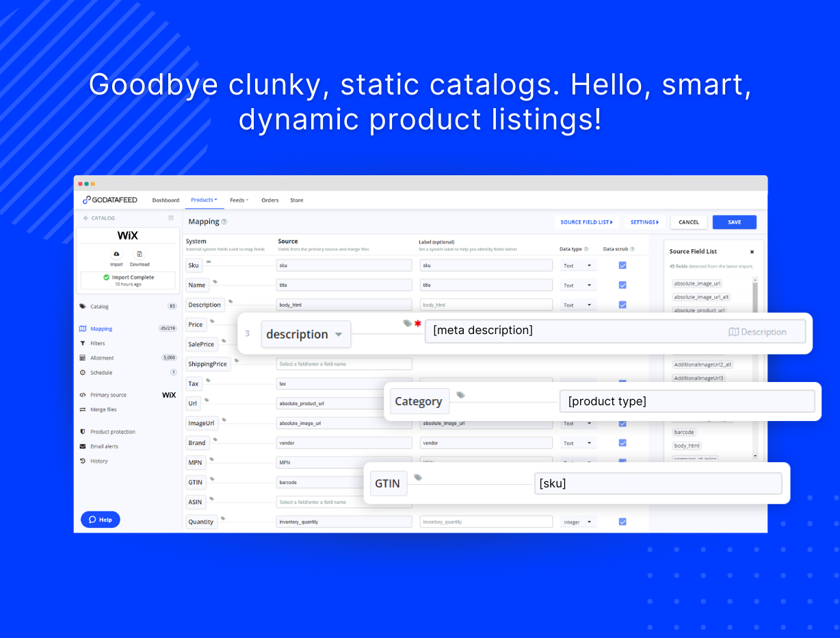Click the Mapping map icon in sidebar
Viewport: 840px width, 638px height.
pyautogui.click(x=83, y=329)
